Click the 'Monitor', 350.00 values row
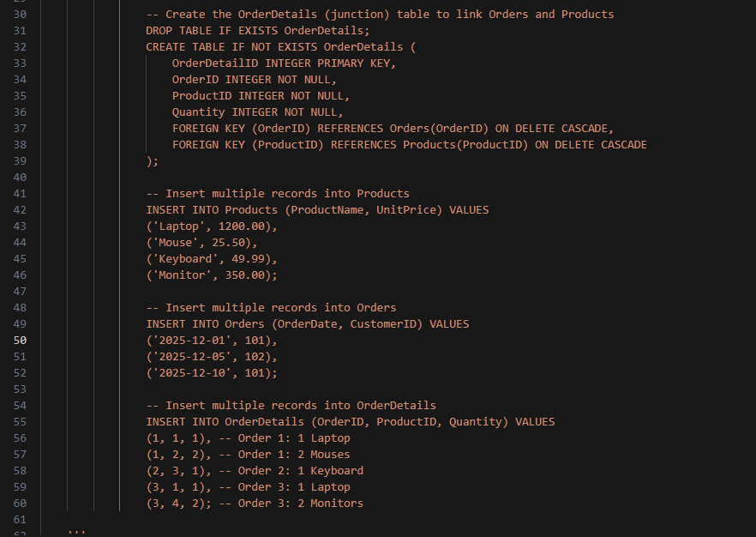This screenshot has width=756, height=537. [211, 275]
